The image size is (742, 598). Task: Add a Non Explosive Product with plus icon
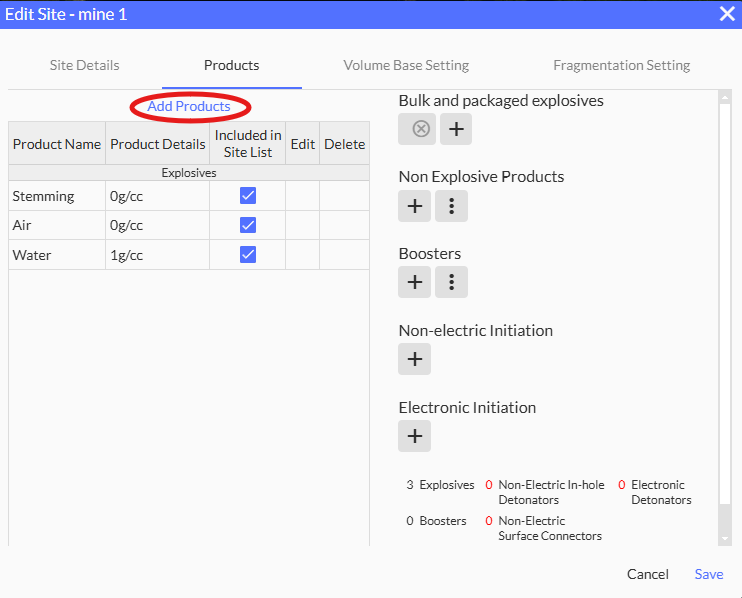pos(414,206)
